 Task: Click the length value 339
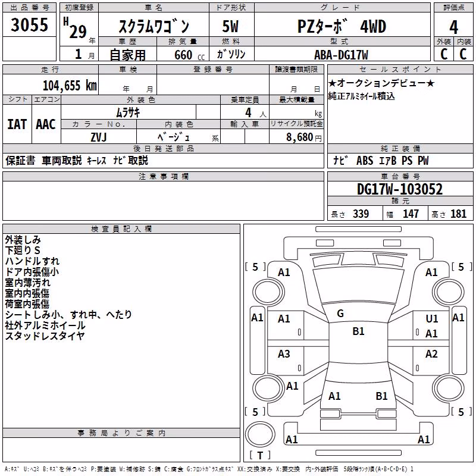[x=361, y=214]
